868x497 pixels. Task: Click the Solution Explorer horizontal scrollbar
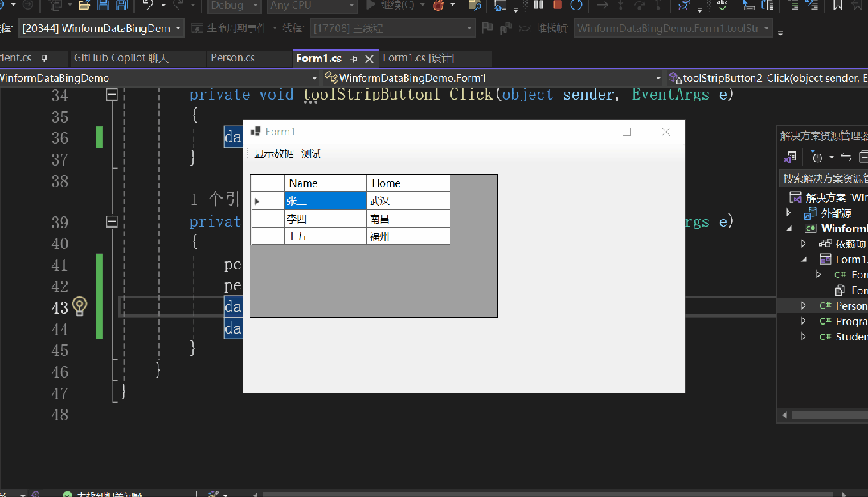(826, 415)
